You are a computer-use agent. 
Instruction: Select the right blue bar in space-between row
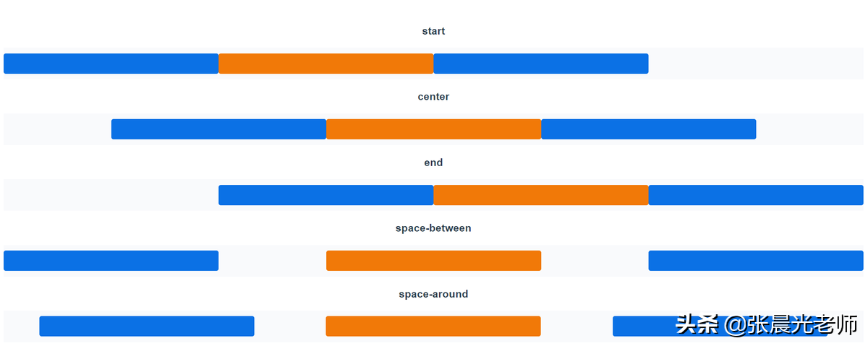755,261
